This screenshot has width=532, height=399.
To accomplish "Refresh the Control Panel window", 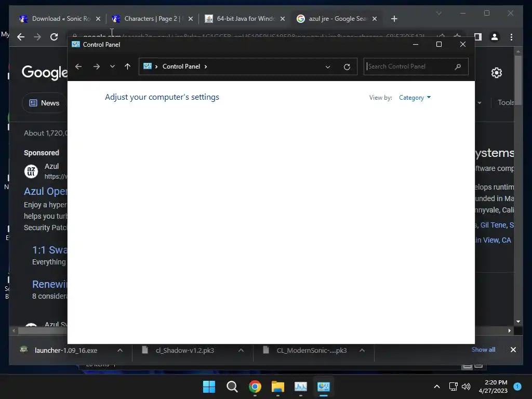I will coord(347,67).
